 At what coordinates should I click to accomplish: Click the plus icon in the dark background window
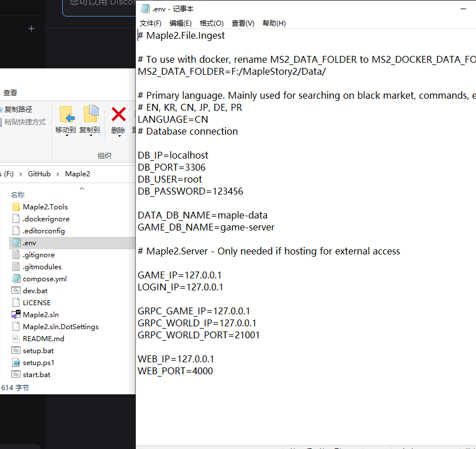click(x=31, y=29)
